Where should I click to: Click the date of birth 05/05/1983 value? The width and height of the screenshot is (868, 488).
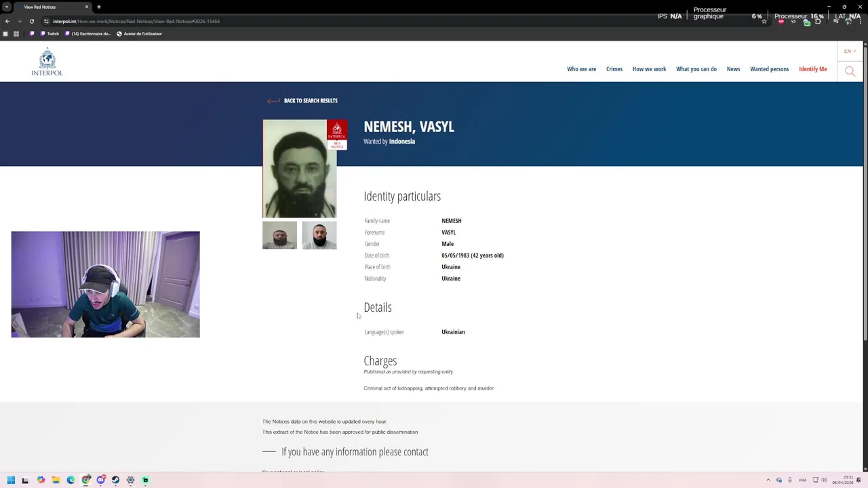tap(473, 256)
